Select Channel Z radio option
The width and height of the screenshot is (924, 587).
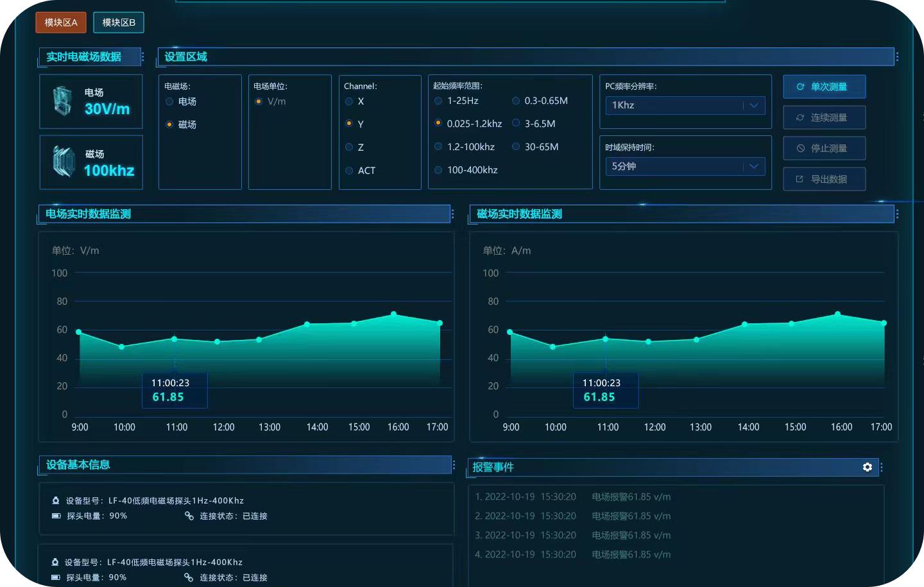[349, 148]
